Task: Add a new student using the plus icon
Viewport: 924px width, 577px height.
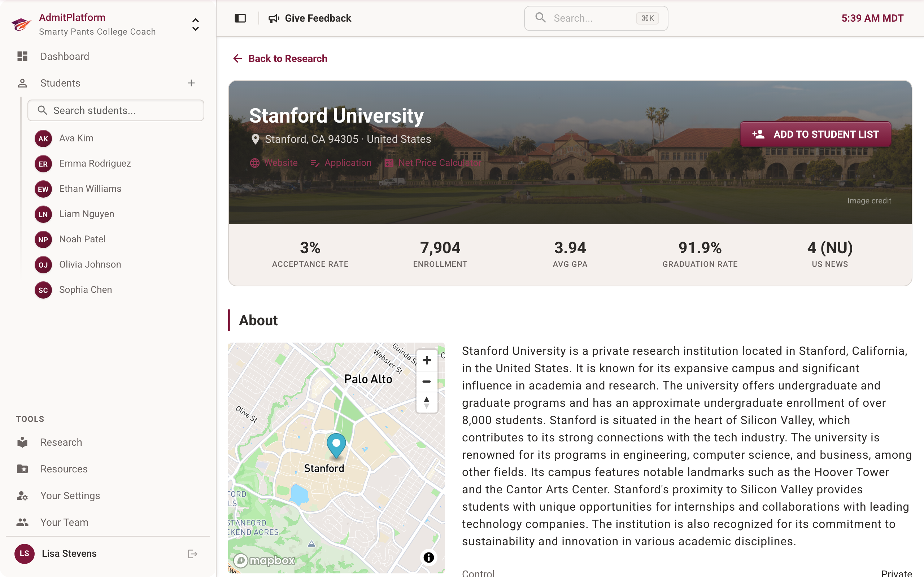Action: pos(191,83)
